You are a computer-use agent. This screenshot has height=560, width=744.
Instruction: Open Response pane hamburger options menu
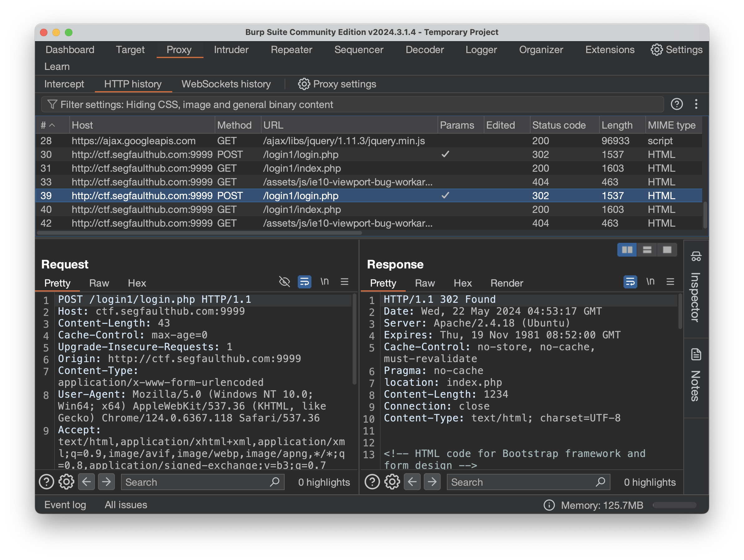pos(670,282)
